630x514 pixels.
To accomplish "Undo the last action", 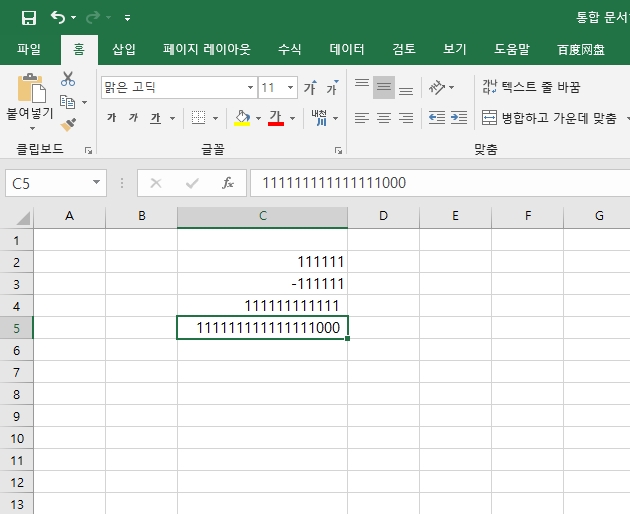I will pos(58,17).
